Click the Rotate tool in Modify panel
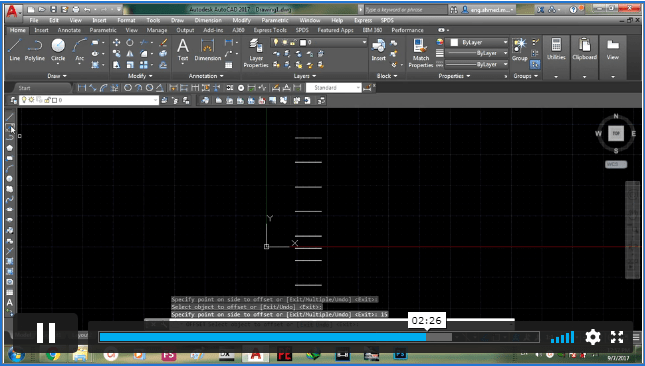The image size is (645, 366). (130, 42)
